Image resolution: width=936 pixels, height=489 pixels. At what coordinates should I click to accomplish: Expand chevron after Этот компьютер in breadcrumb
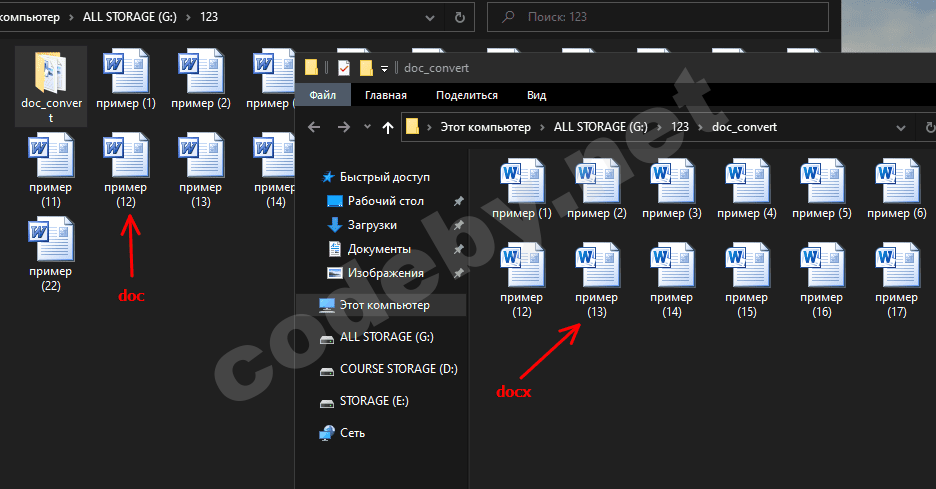[x=542, y=127]
